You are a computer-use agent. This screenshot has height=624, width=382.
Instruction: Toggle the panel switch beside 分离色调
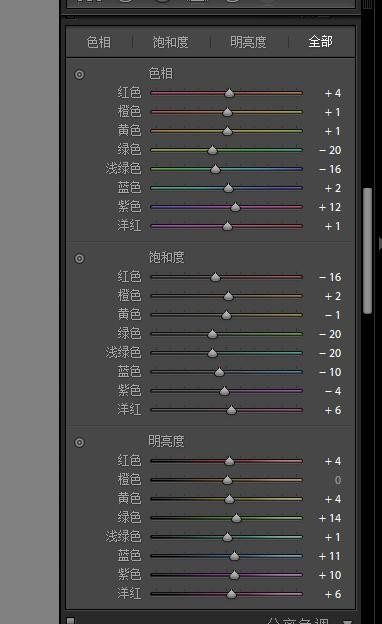70,620
